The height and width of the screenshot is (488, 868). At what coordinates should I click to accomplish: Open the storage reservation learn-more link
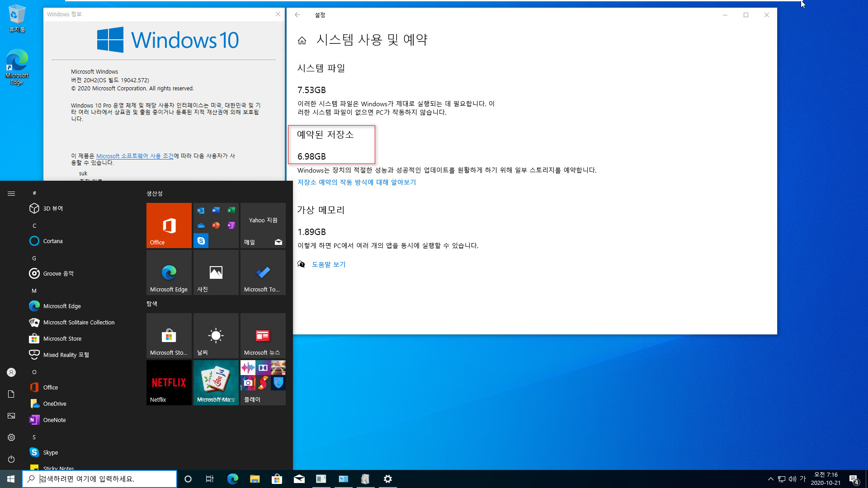(356, 182)
